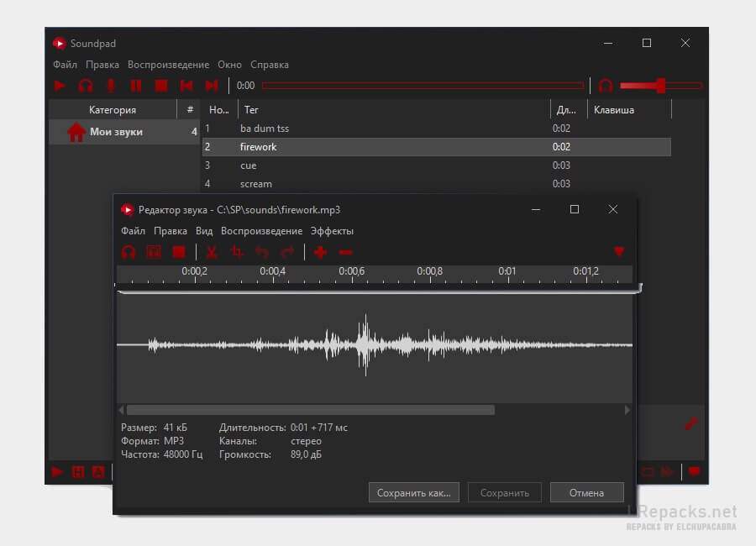Select the 'firework' sound row
This screenshot has width=756, height=546.
click(436, 147)
